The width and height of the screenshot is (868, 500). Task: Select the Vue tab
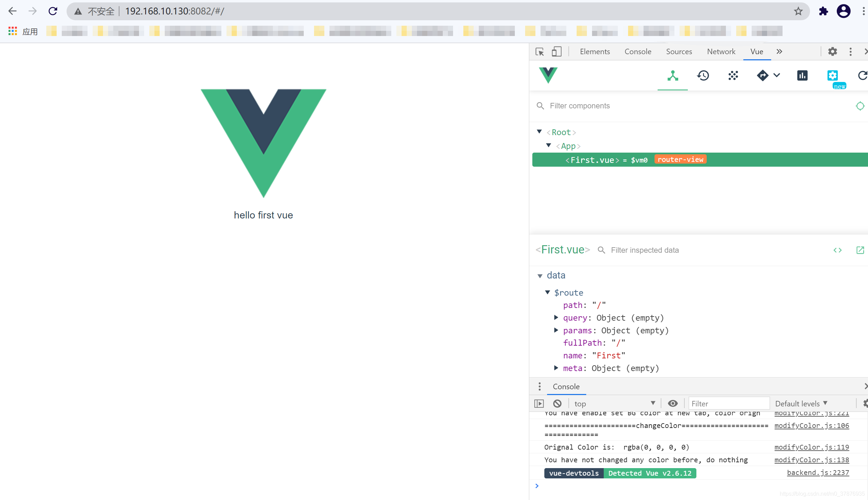click(757, 51)
